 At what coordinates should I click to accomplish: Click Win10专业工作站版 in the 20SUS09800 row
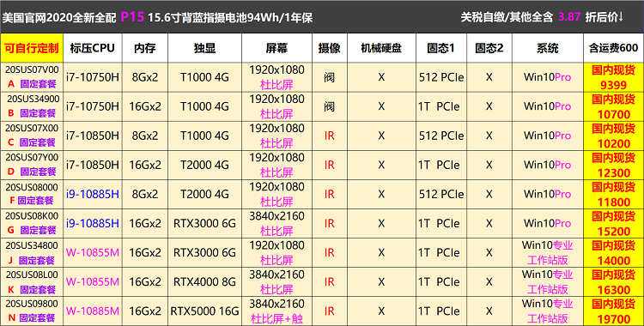pos(548,311)
